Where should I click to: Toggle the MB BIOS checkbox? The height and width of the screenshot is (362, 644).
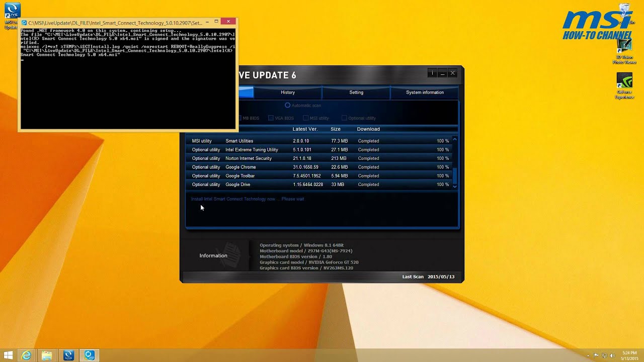tap(239, 118)
